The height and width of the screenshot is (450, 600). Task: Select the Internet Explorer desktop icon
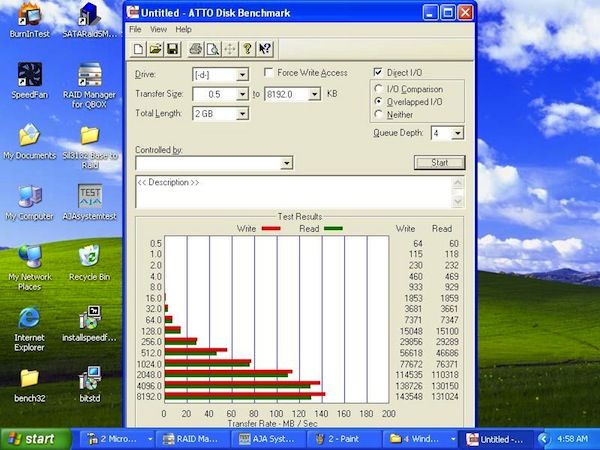[x=29, y=328]
